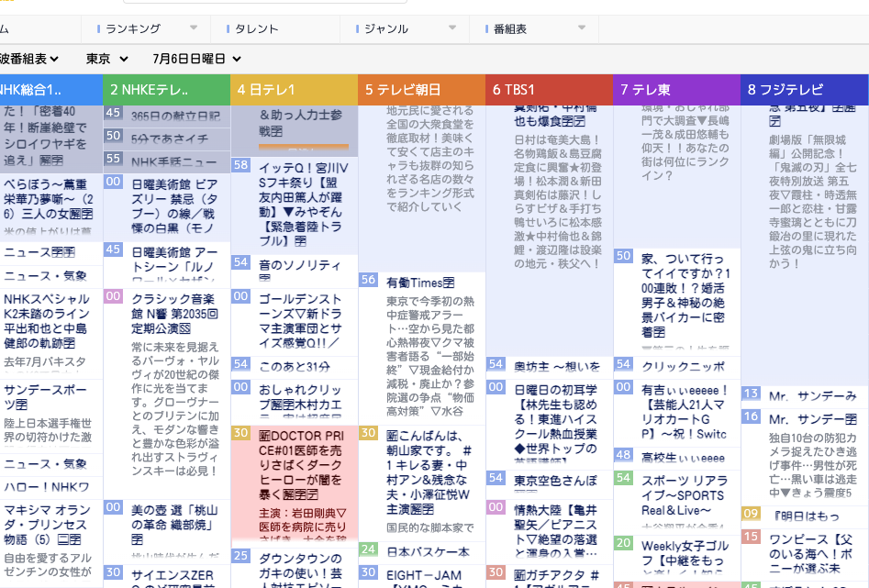Open the 波番組表 type dropdown
The width and height of the screenshot is (869, 588).
point(28,59)
